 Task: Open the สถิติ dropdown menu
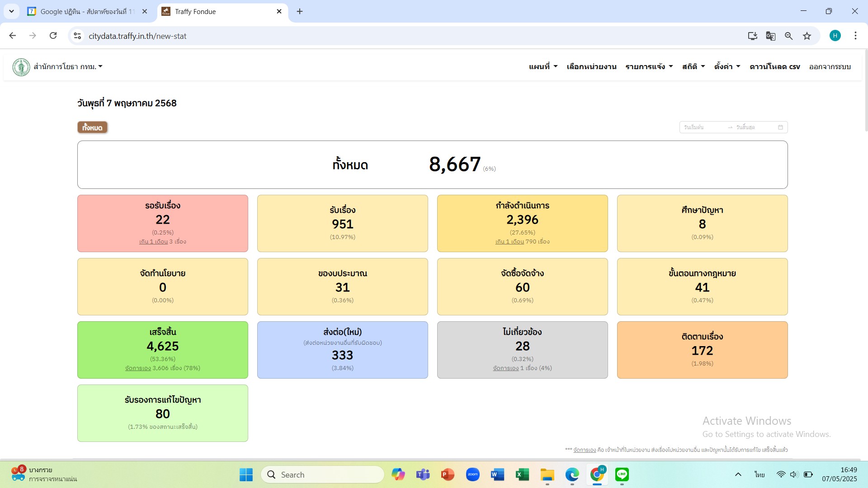(x=693, y=66)
